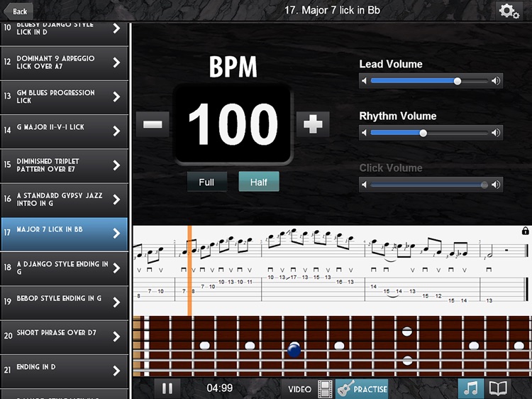Go back with the Back button
Image resolution: width=532 pixels, height=399 pixels.
[x=18, y=11]
